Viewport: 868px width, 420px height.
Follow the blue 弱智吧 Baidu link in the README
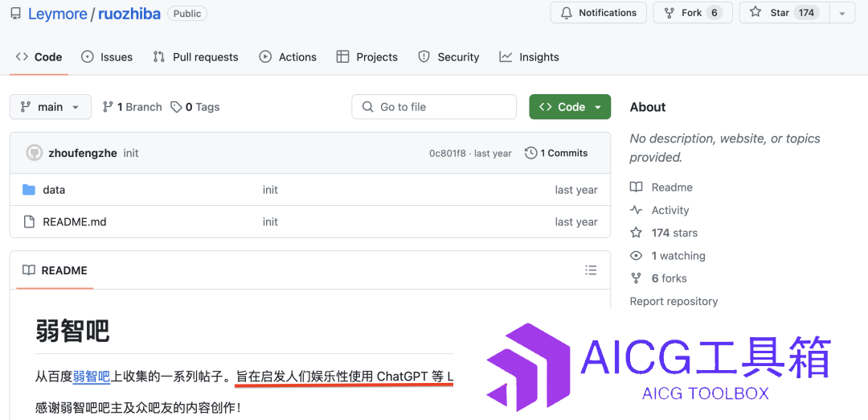(92, 377)
